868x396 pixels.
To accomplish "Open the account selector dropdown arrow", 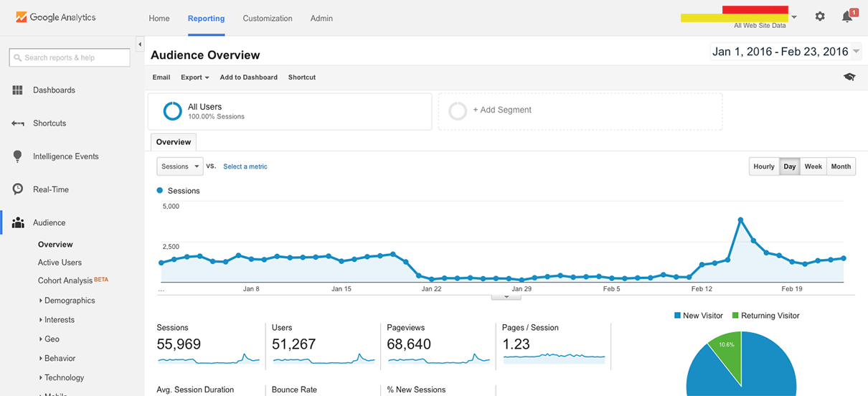I will 794,17.
